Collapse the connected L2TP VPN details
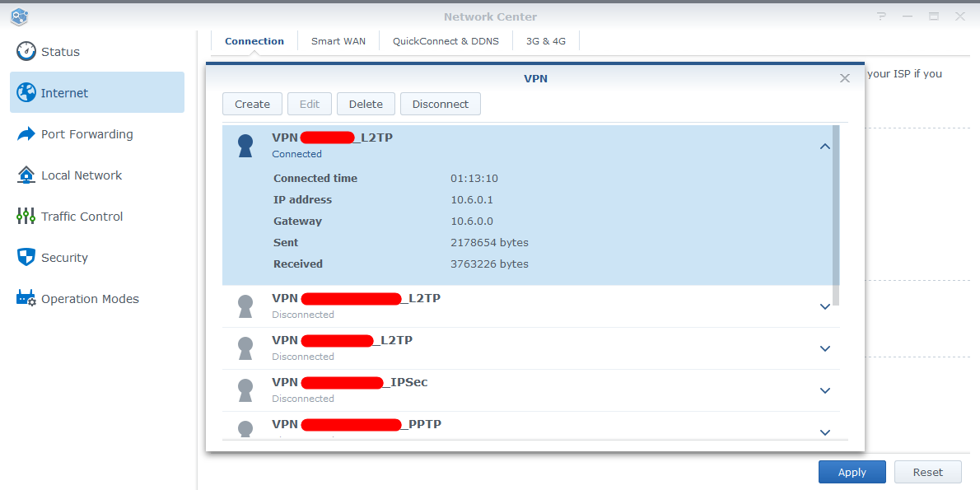Screen dimensions: 980x490 (824, 145)
